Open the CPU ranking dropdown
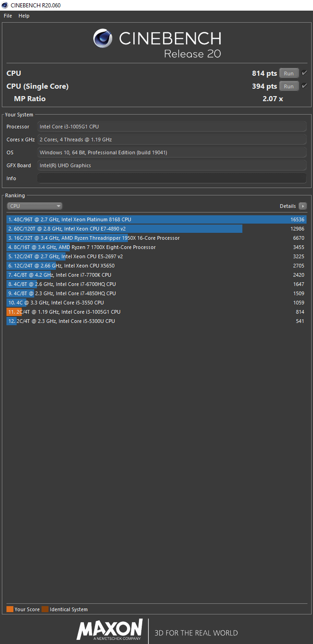 pos(35,206)
